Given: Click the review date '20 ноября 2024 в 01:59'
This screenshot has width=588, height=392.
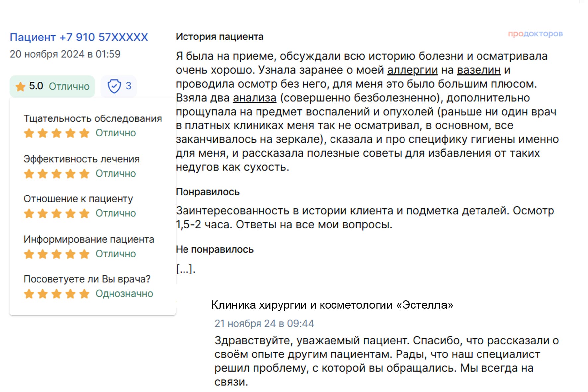Looking at the screenshot, I should (x=65, y=54).
